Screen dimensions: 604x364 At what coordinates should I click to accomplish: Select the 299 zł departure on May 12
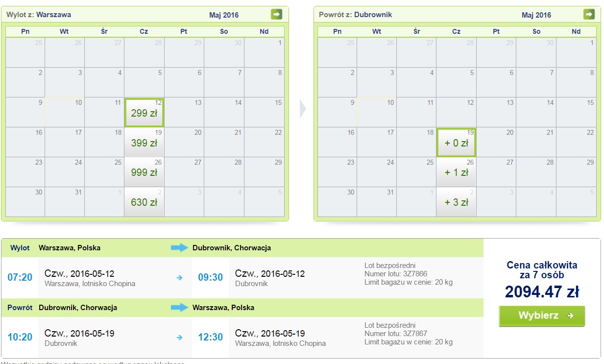(144, 112)
